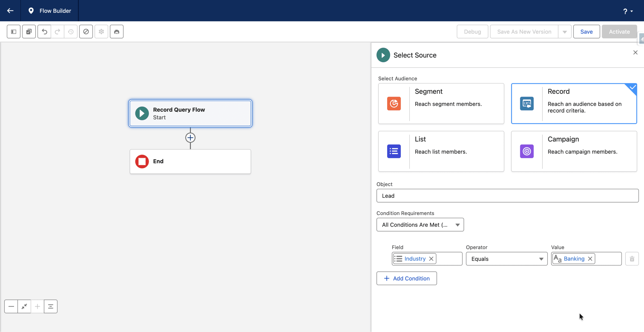This screenshot has width=644, height=332.
Task: Zoom out the canvas with minus button
Action: [11, 307]
